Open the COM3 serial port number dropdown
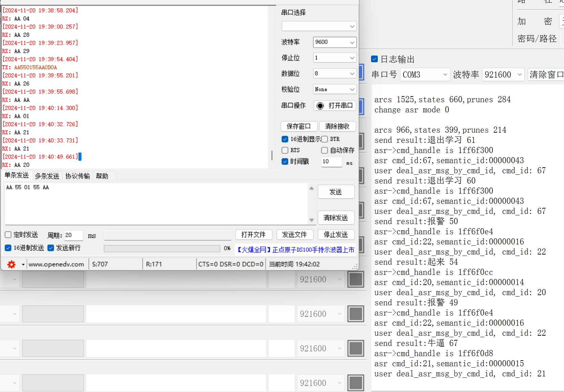This screenshot has height=392, width=564. (x=425, y=74)
